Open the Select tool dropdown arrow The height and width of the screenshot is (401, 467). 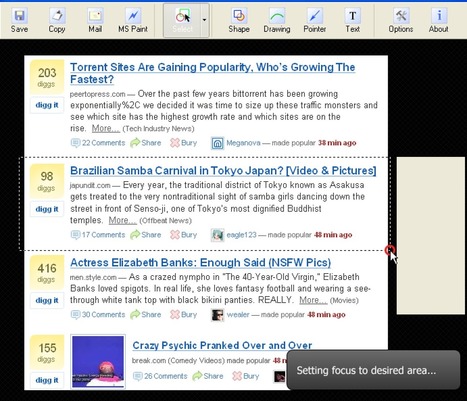[x=204, y=20]
